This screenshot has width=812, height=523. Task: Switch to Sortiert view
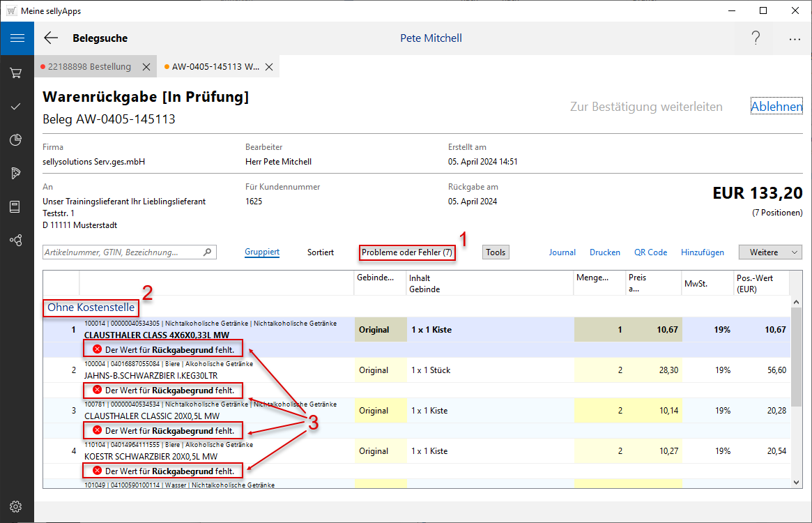pyautogui.click(x=320, y=252)
